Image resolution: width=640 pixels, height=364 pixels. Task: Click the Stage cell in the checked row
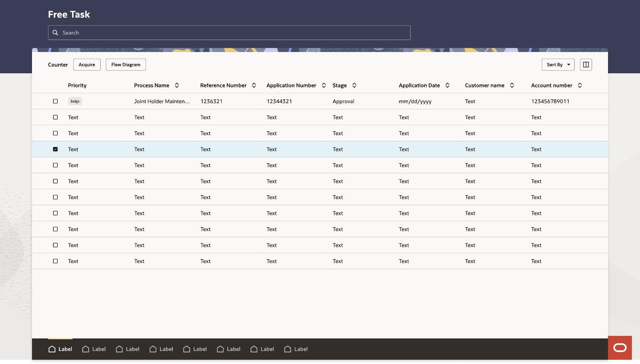pos(338,149)
